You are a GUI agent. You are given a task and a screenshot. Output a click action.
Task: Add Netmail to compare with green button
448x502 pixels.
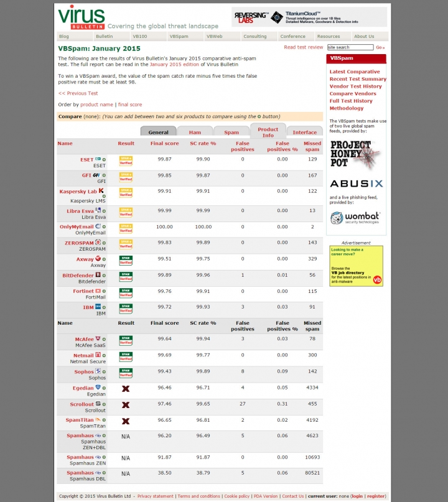click(104, 356)
